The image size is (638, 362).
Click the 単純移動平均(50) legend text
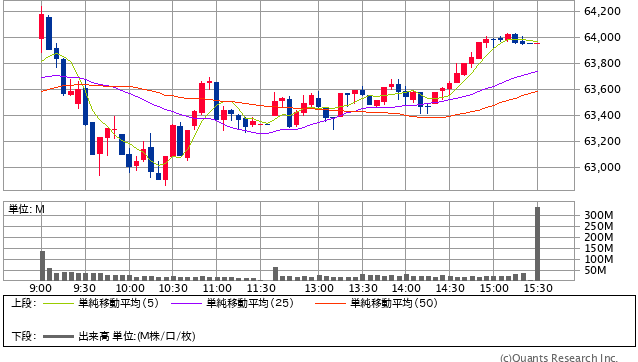394,303
